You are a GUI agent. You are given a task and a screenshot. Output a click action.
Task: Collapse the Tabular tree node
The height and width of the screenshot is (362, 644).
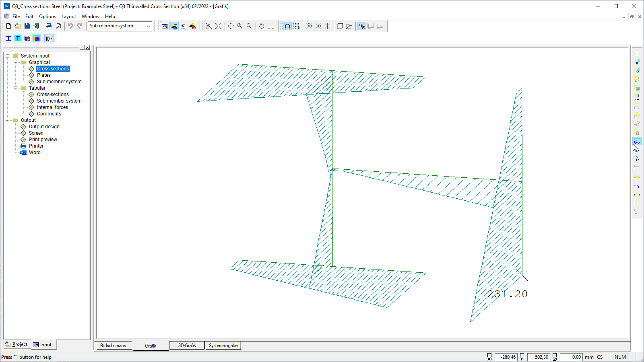(16, 88)
